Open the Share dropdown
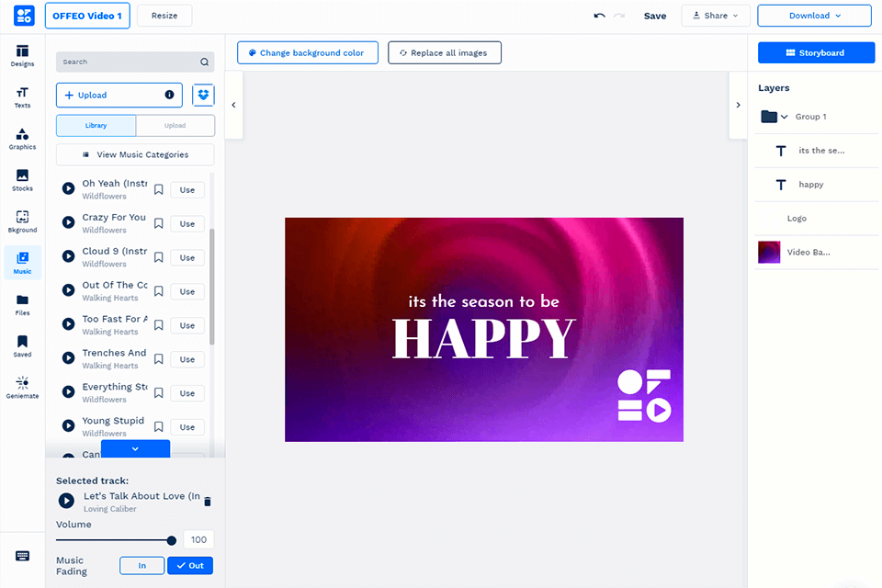 (x=716, y=16)
